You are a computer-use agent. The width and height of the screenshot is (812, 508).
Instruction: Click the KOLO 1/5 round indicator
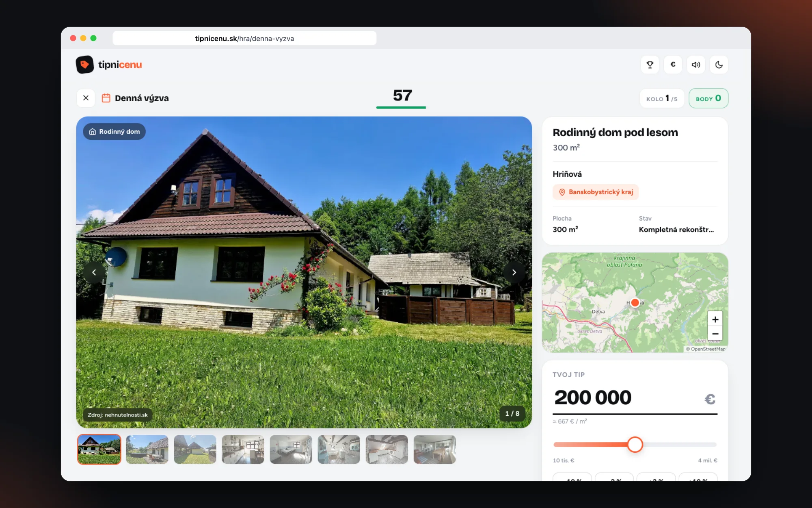(x=662, y=98)
